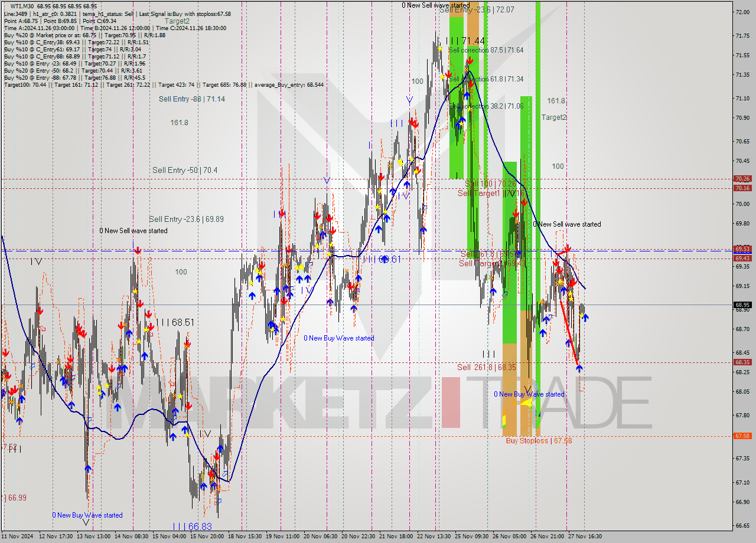Click the 'Sell 100 | 70.26' label
The height and width of the screenshot is (543, 756).
(x=490, y=184)
